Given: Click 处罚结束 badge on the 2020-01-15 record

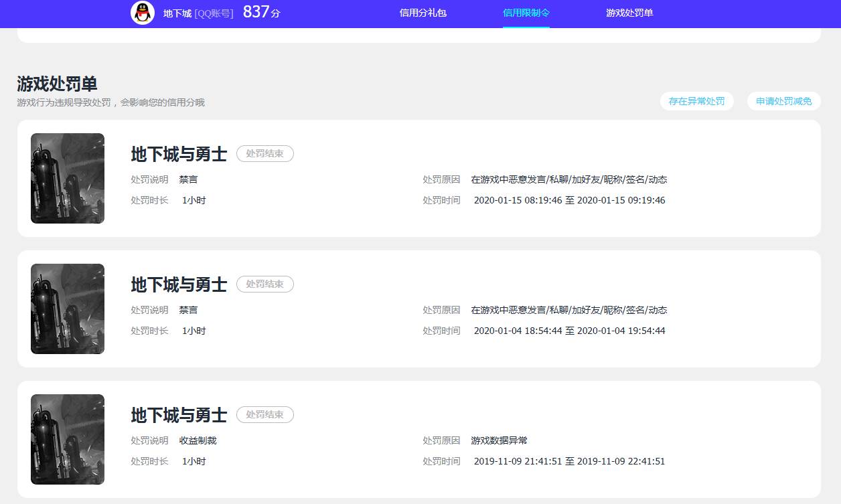Looking at the screenshot, I should click(265, 154).
